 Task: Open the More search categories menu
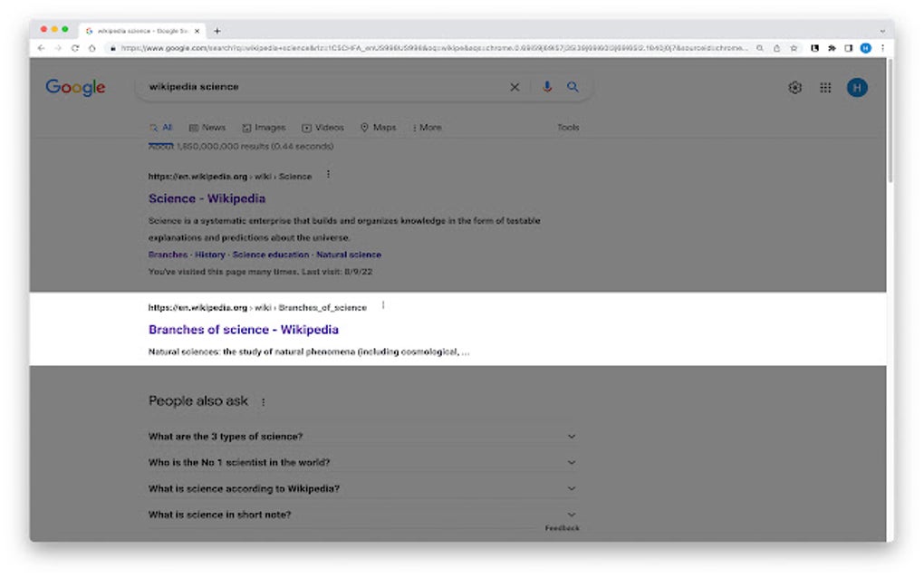coord(426,127)
